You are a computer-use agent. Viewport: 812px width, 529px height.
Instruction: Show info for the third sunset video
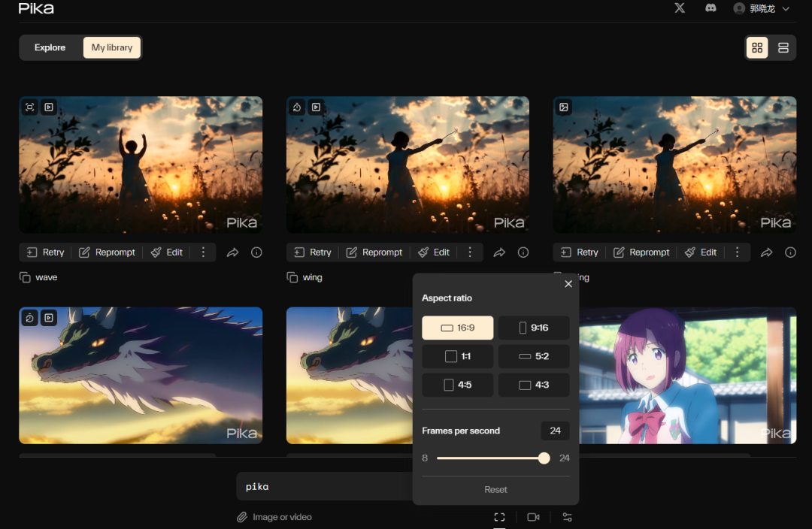790,252
